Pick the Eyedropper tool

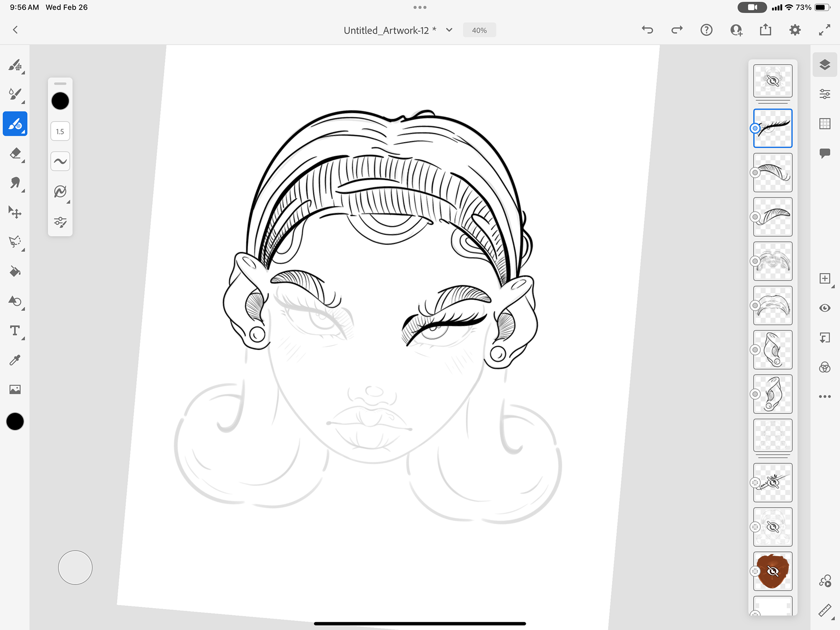click(15, 360)
